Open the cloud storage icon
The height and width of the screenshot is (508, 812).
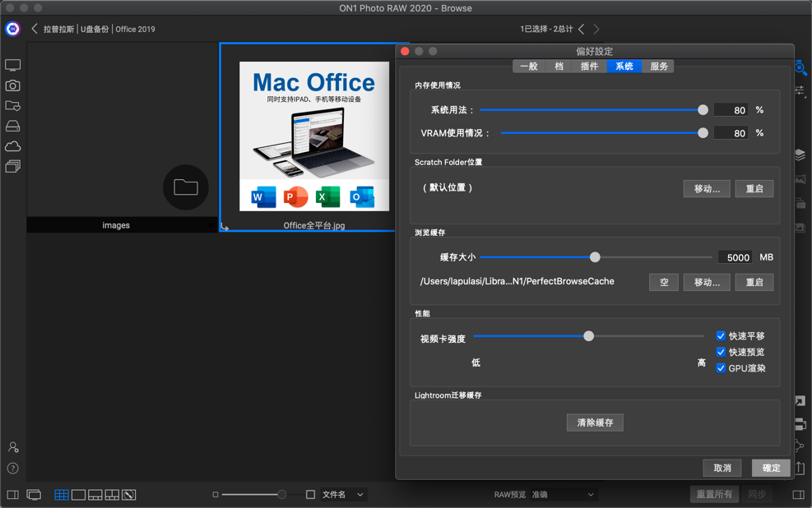tap(13, 146)
